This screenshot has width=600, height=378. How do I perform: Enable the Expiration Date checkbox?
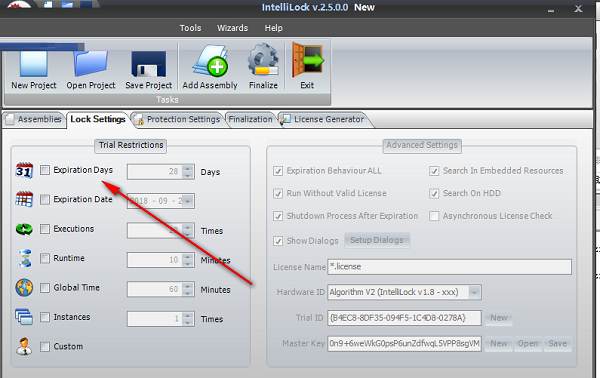[x=45, y=199]
